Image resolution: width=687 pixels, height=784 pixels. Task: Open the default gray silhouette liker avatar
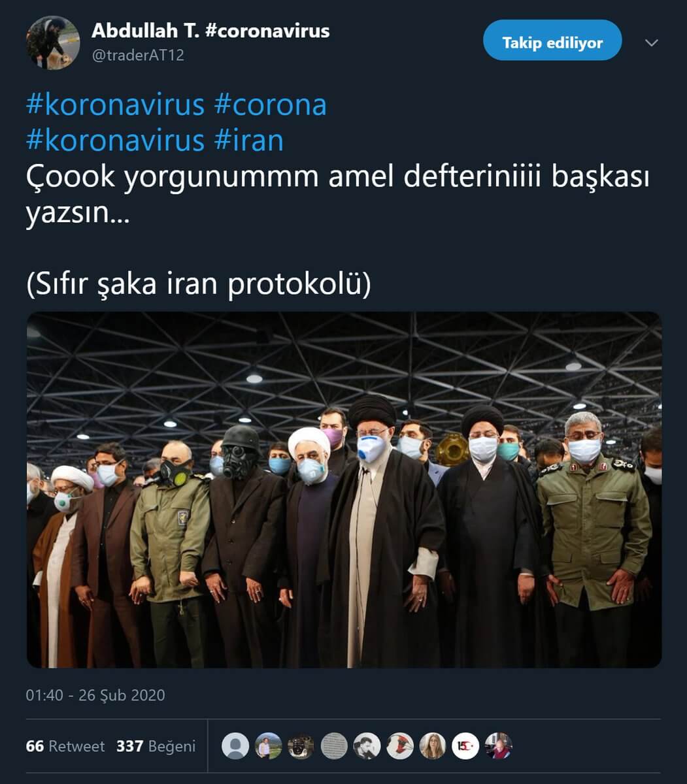point(235,746)
